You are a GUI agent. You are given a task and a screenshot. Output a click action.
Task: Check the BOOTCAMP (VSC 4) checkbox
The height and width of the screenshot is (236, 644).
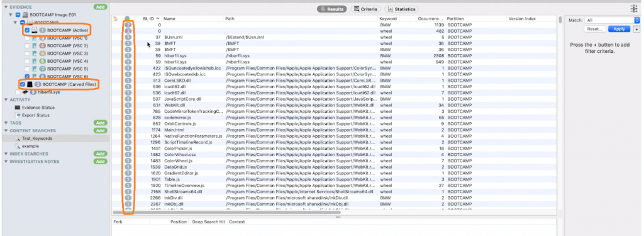pos(27,61)
